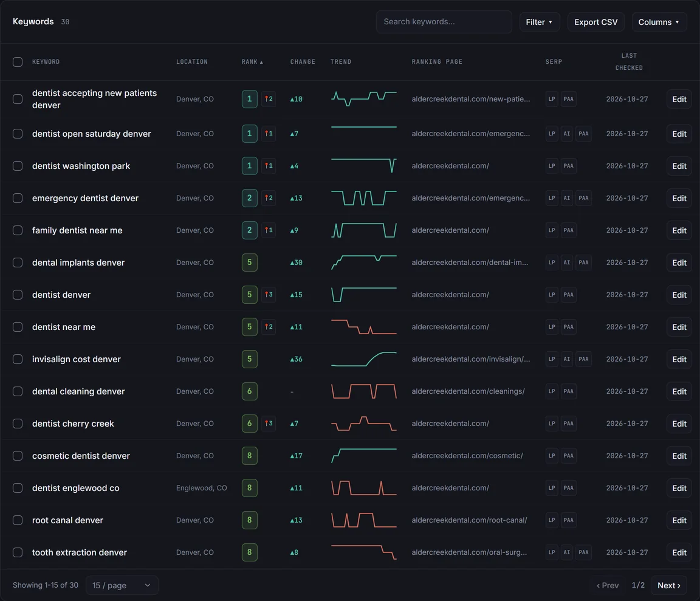Tick the dental cleaning denver checkbox
The height and width of the screenshot is (601, 700).
pos(18,391)
